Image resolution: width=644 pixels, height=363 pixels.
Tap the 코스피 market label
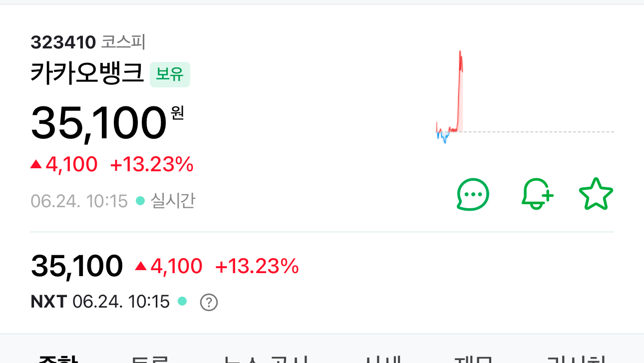(123, 42)
